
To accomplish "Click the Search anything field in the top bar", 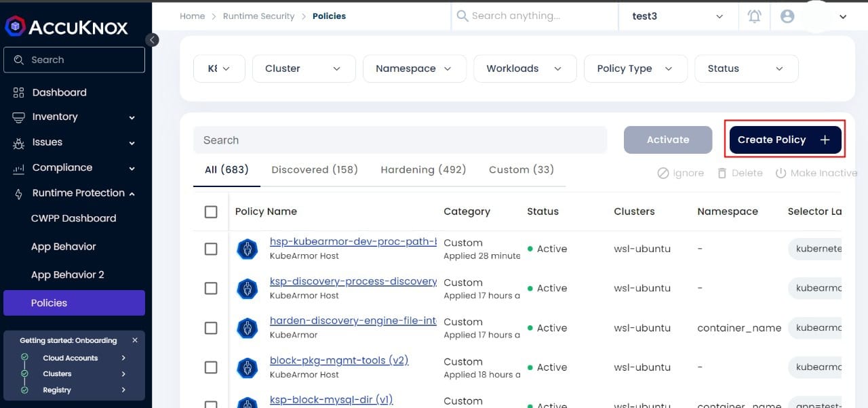I will pyautogui.click(x=534, y=16).
